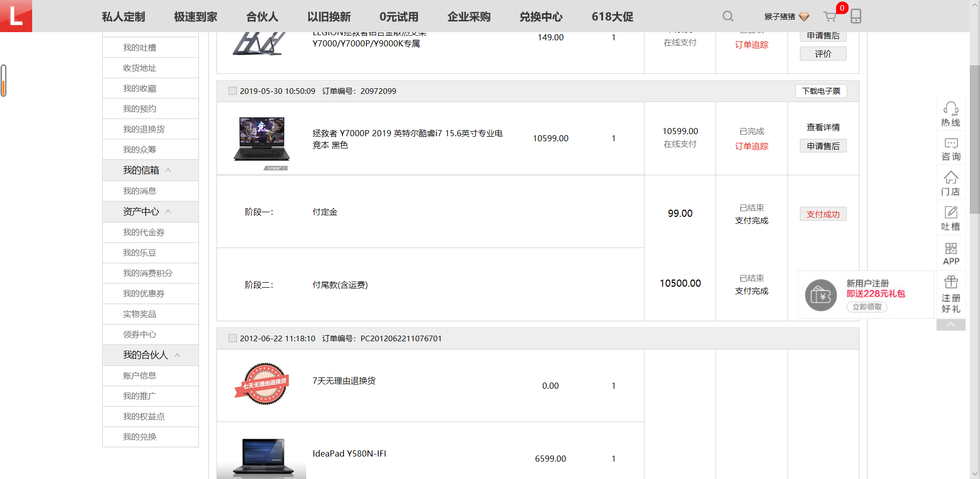Open 合伙人 in top navigation
Image resolution: width=980 pixels, height=479 pixels.
[x=262, y=17]
